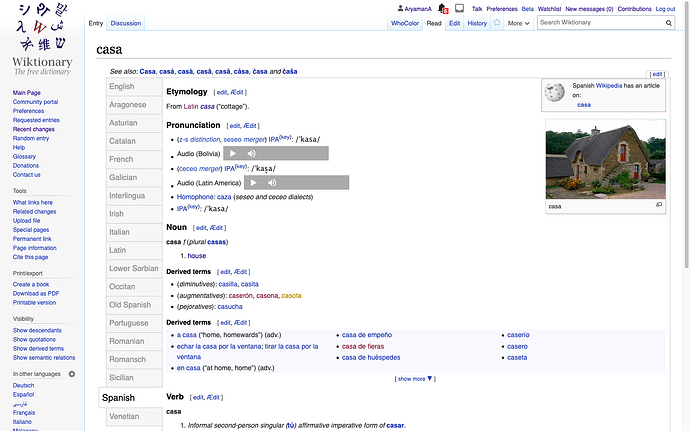This screenshot has height=431, width=690.
Task: Open the Latin language link
Action: click(x=191, y=107)
